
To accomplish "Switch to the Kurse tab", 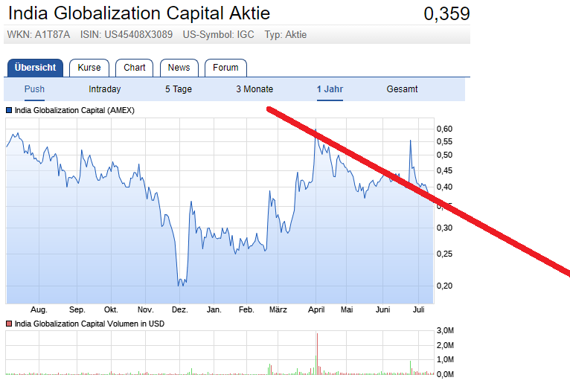I will coord(89,68).
